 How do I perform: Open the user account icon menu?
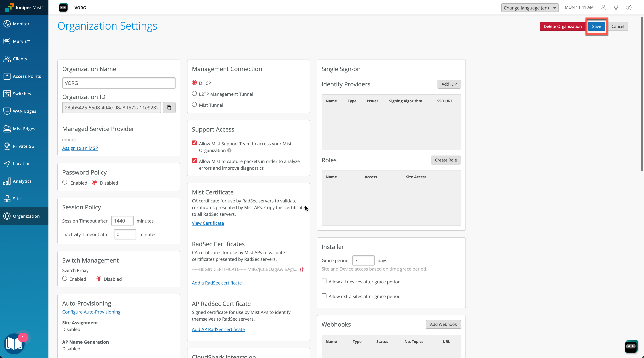pyautogui.click(x=603, y=7)
